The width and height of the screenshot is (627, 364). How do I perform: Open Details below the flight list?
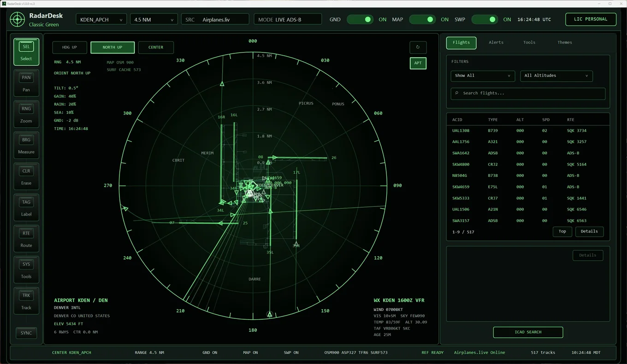pos(589,231)
